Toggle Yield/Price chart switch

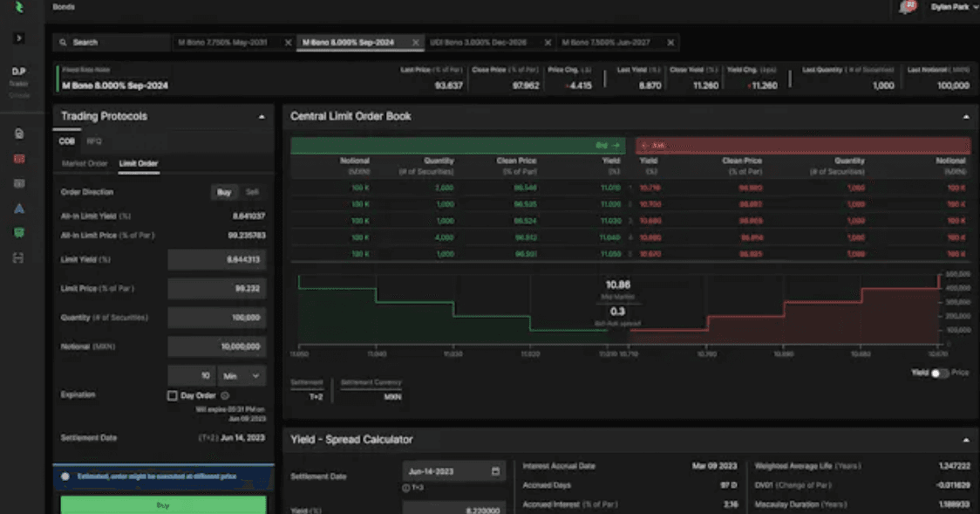click(939, 374)
